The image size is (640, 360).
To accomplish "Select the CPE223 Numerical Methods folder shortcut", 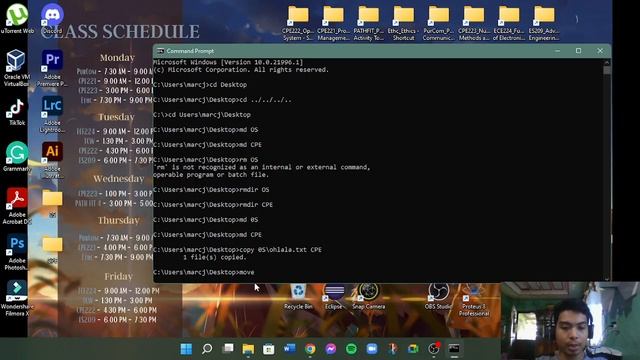I will [474, 23].
